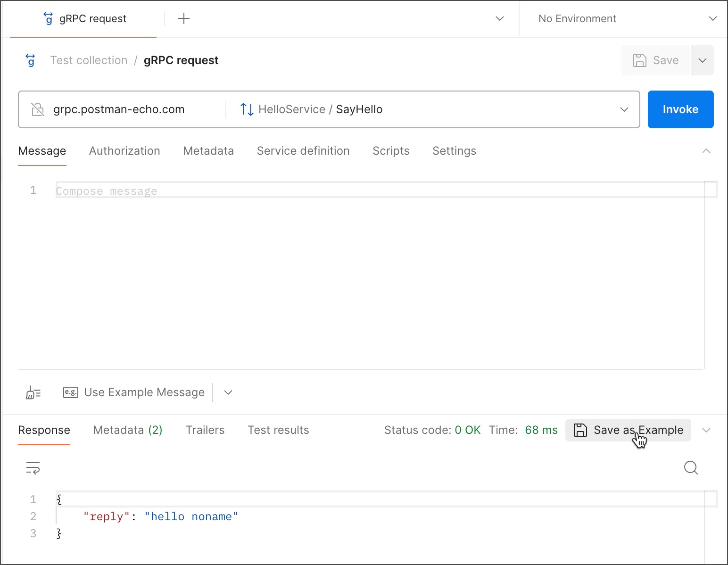This screenshot has width=728, height=565.
Task: Open the method selector dropdown chevron
Action: coord(624,109)
